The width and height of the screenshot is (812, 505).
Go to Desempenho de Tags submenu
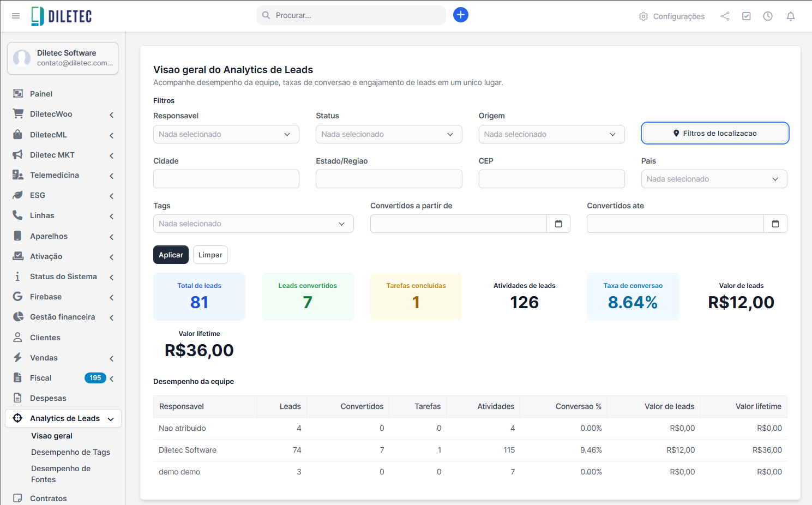tap(70, 452)
